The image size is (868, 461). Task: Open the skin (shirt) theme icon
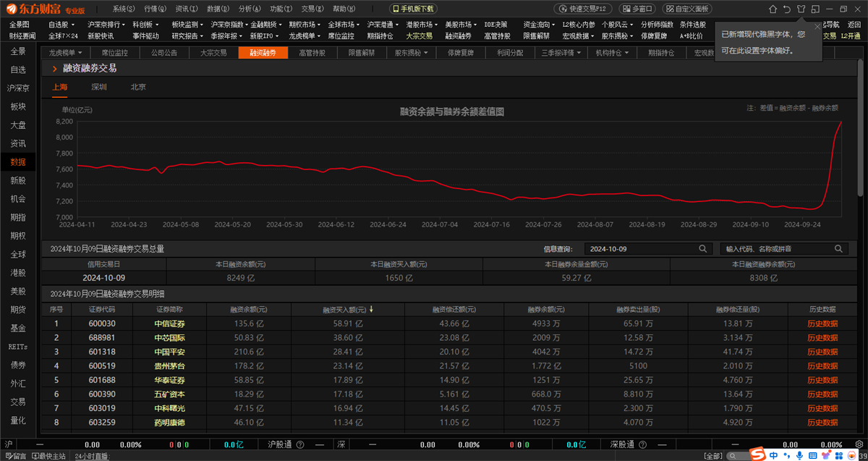801,9
